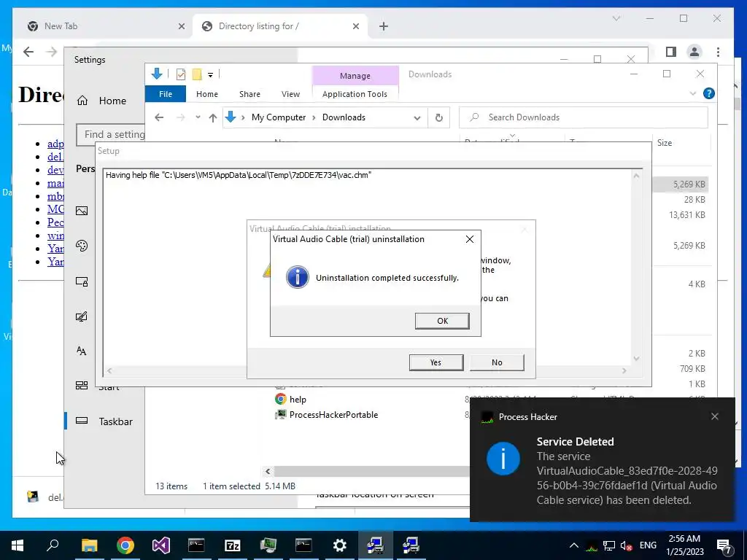Sort by the Size column header
The image size is (747, 560).
tap(665, 143)
